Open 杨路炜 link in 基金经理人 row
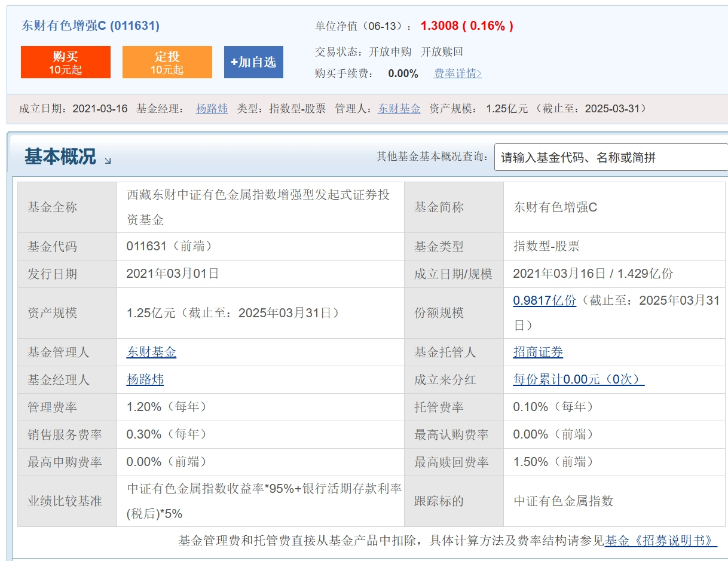 coord(145,379)
